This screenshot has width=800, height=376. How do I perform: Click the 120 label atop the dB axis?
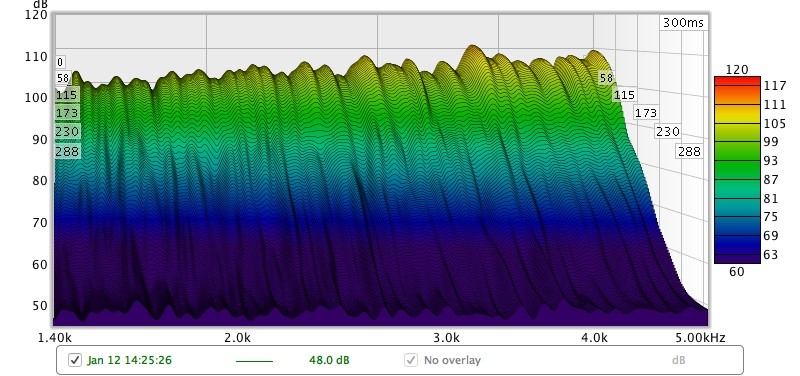coord(36,14)
